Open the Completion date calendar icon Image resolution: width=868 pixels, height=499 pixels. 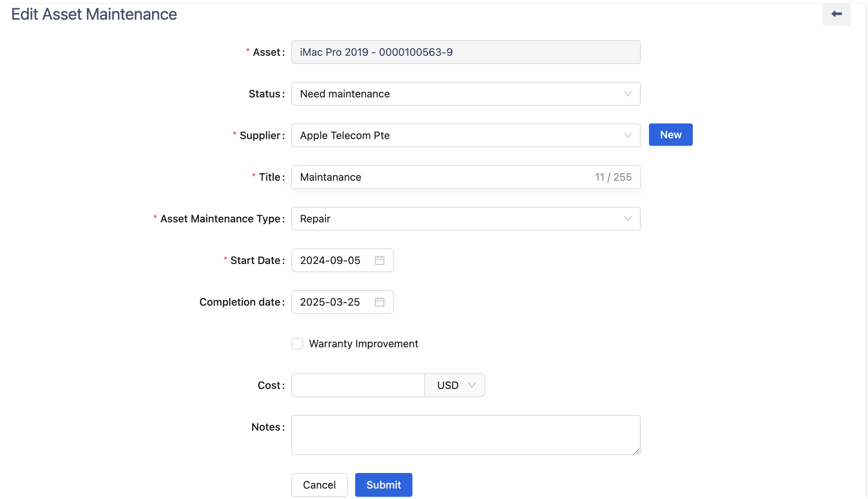click(x=379, y=302)
